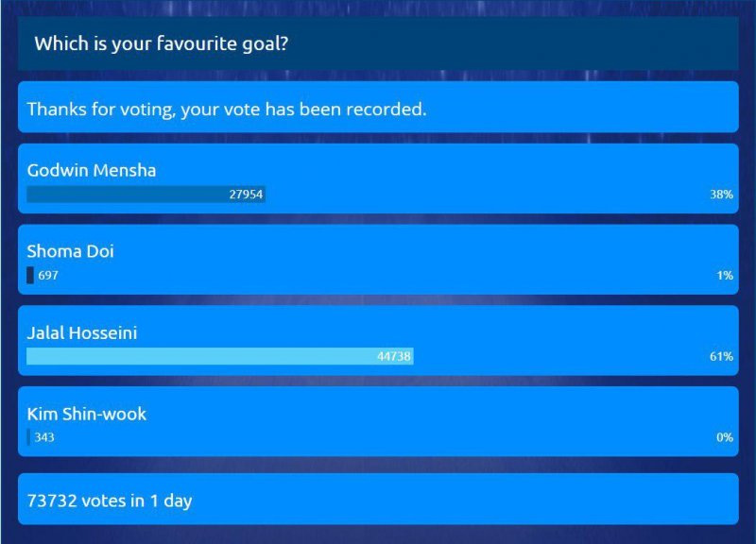Select the Kim Shin-wook poll entry

[x=378, y=421]
